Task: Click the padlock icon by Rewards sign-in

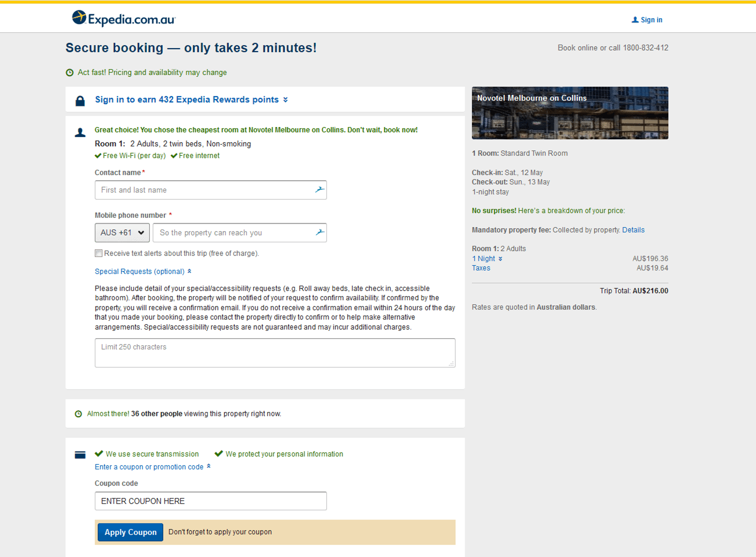Action: click(x=80, y=100)
